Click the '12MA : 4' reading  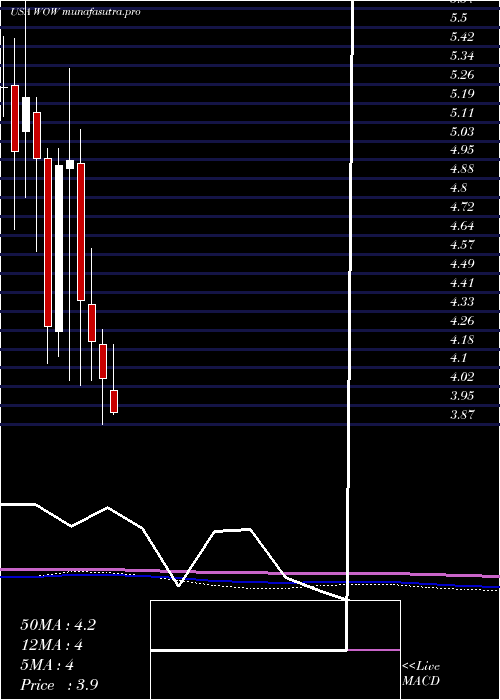[x=54, y=645]
